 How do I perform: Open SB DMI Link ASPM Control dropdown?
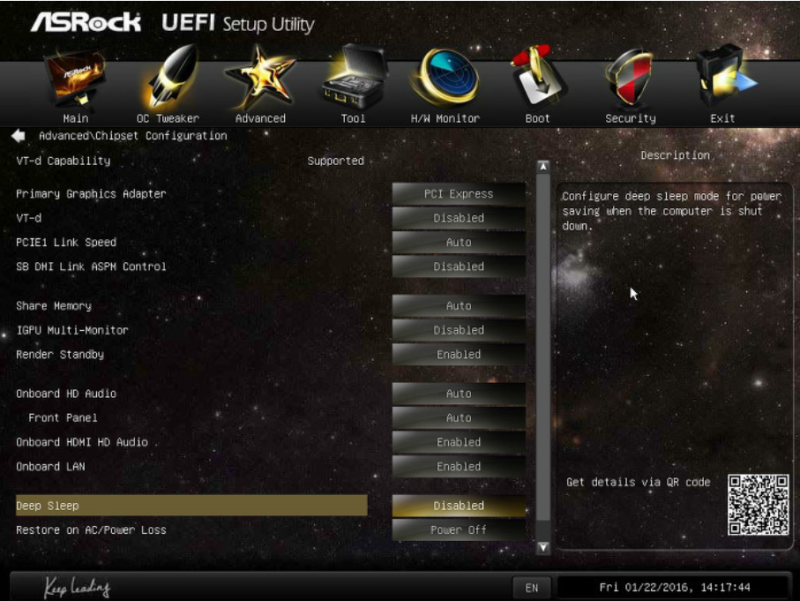tap(459, 266)
